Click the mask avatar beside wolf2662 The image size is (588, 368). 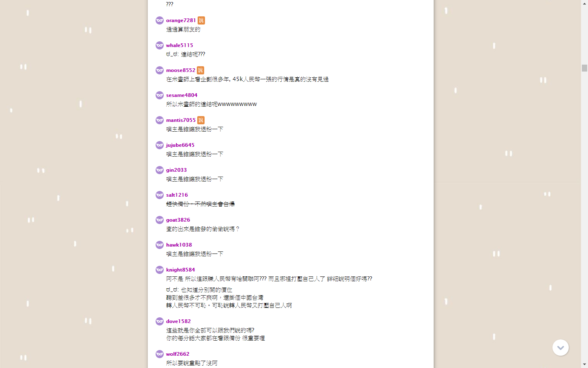[x=160, y=354]
